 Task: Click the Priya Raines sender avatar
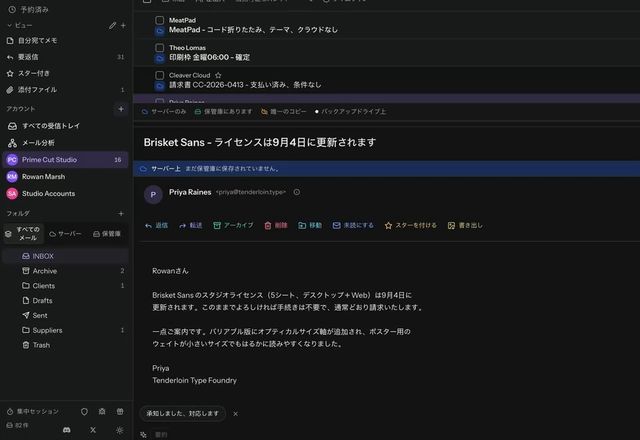click(153, 195)
